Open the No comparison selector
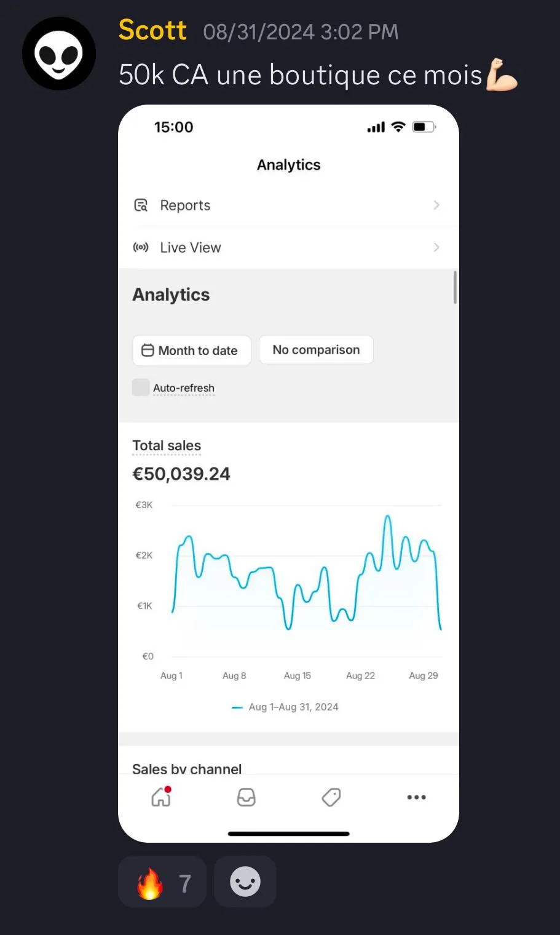Viewport: 560px width, 935px height. (x=316, y=350)
